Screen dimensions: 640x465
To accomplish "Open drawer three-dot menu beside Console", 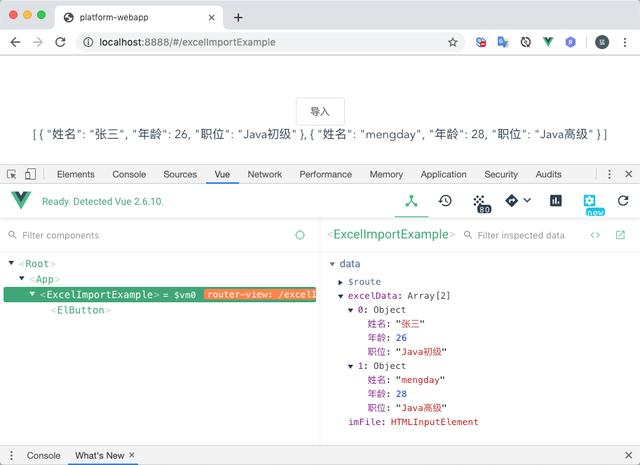I will 11,455.
